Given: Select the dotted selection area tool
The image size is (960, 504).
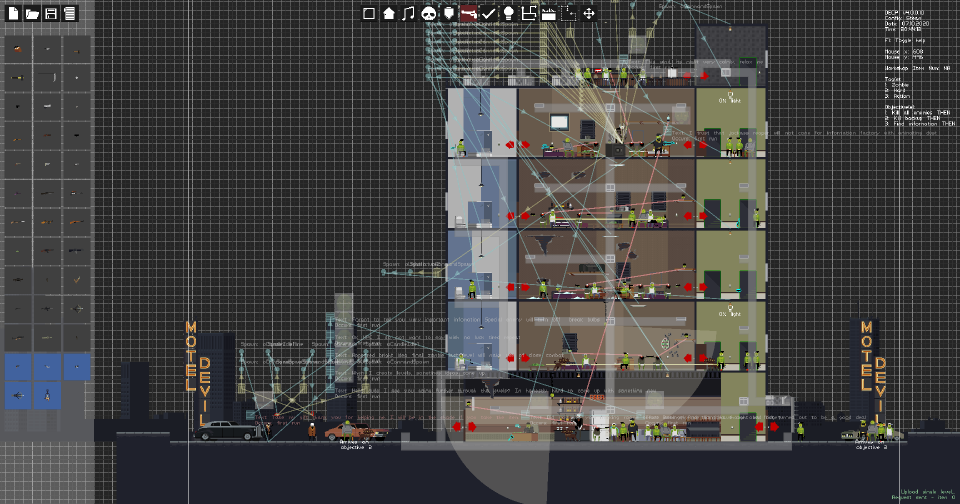Looking at the screenshot, I should point(569,13).
